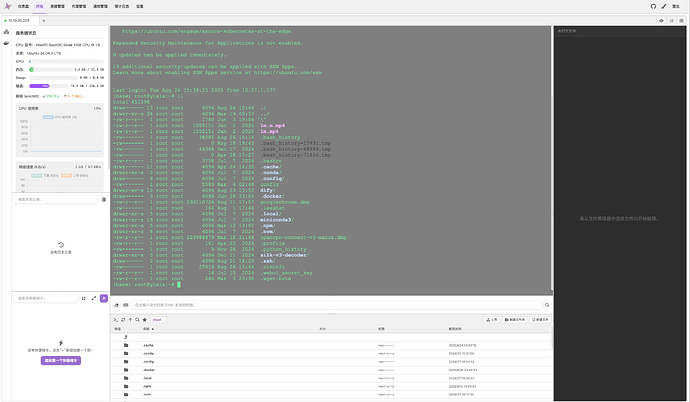Open the fourth top navigation menu item

click(79, 6)
